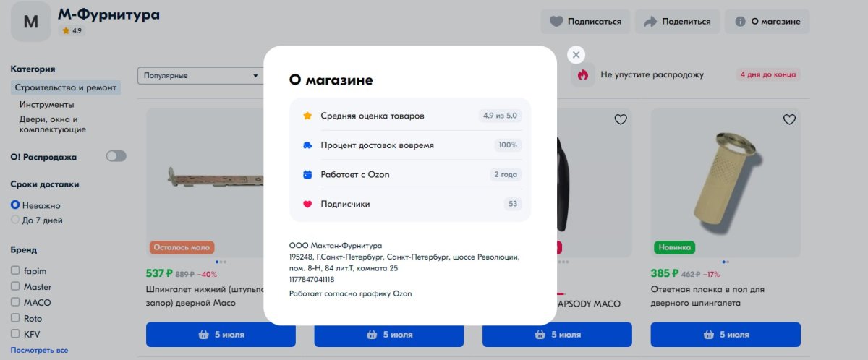
Task: Open the Инструменты category
Action: point(46,105)
